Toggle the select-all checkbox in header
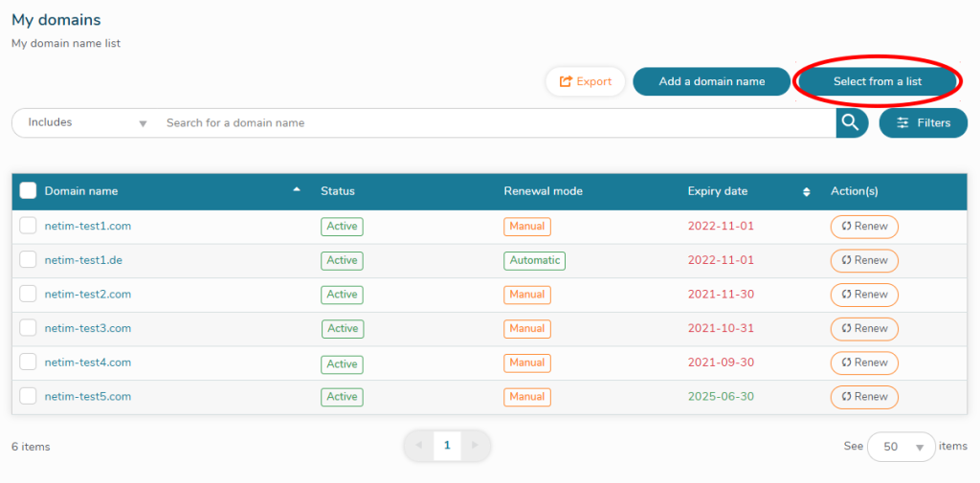This screenshot has height=483, width=980. (28, 190)
